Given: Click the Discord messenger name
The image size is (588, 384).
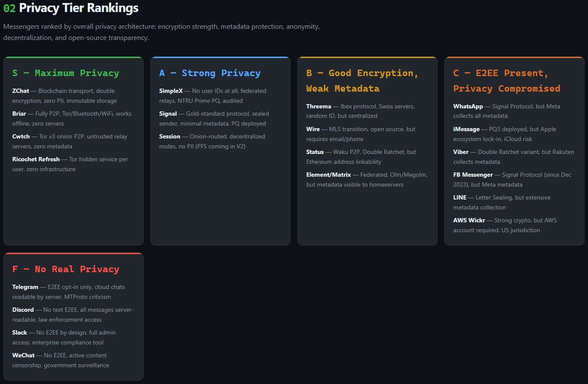Looking at the screenshot, I should [x=23, y=310].
